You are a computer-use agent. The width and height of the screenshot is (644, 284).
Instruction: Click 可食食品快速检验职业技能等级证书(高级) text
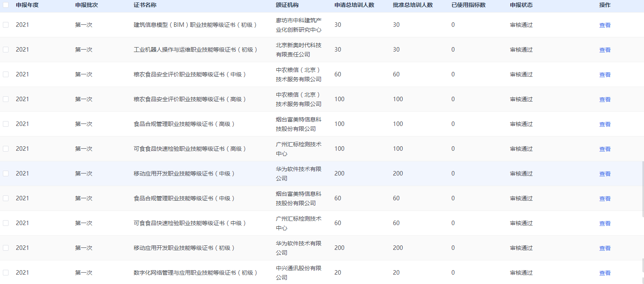coord(191,149)
